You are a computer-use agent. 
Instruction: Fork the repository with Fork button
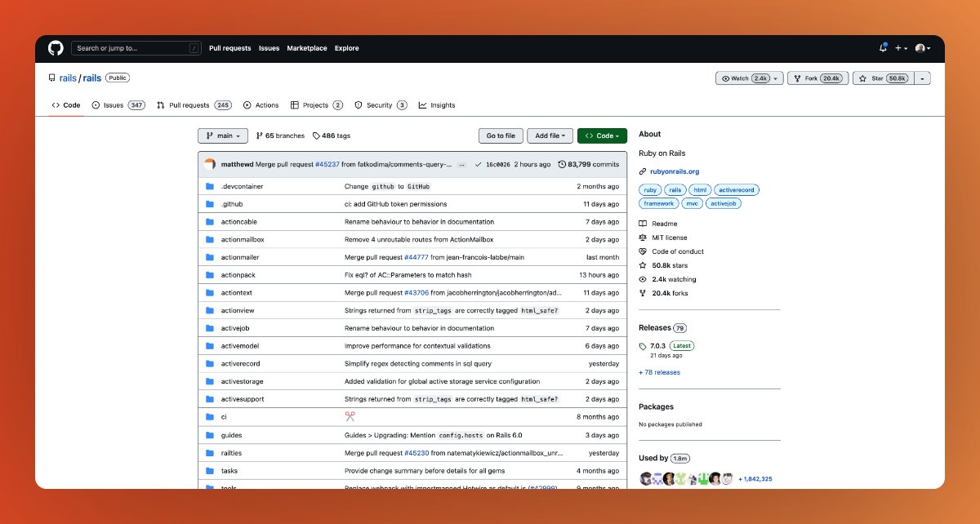tap(817, 78)
